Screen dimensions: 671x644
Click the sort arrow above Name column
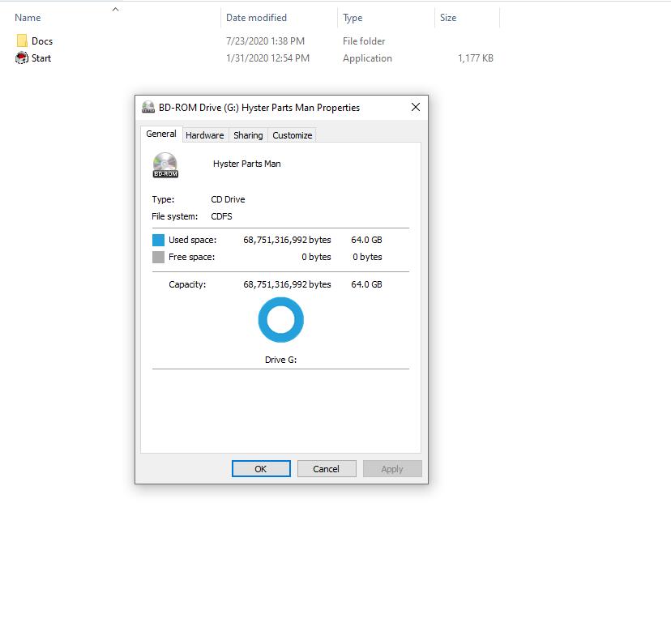pos(115,9)
